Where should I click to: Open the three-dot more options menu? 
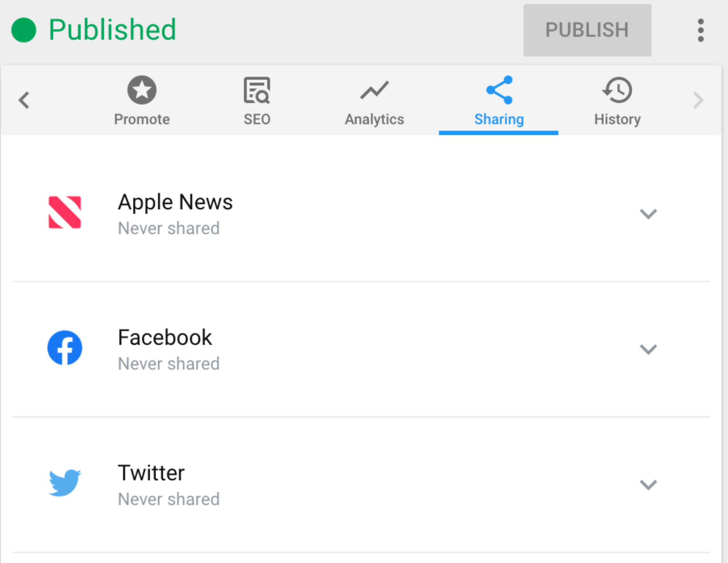701,30
